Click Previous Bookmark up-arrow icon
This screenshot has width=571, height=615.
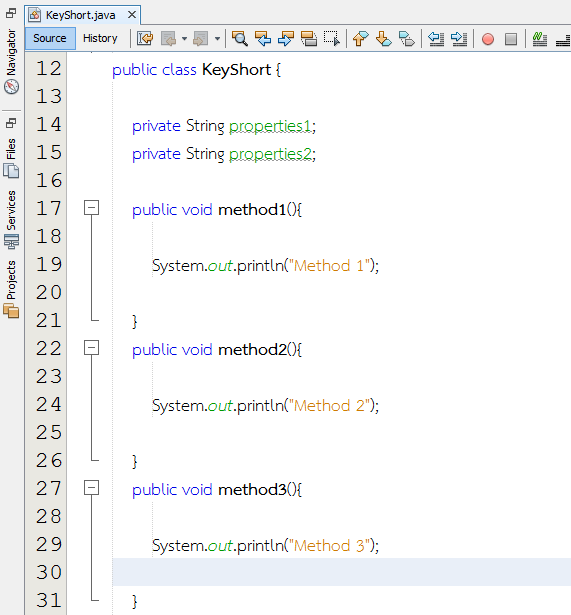click(x=360, y=38)
